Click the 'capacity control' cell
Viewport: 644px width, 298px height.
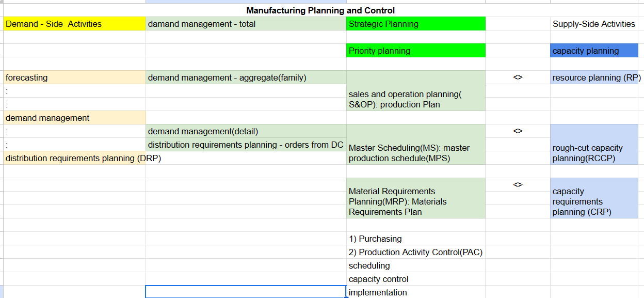click(x=416, y=279)
